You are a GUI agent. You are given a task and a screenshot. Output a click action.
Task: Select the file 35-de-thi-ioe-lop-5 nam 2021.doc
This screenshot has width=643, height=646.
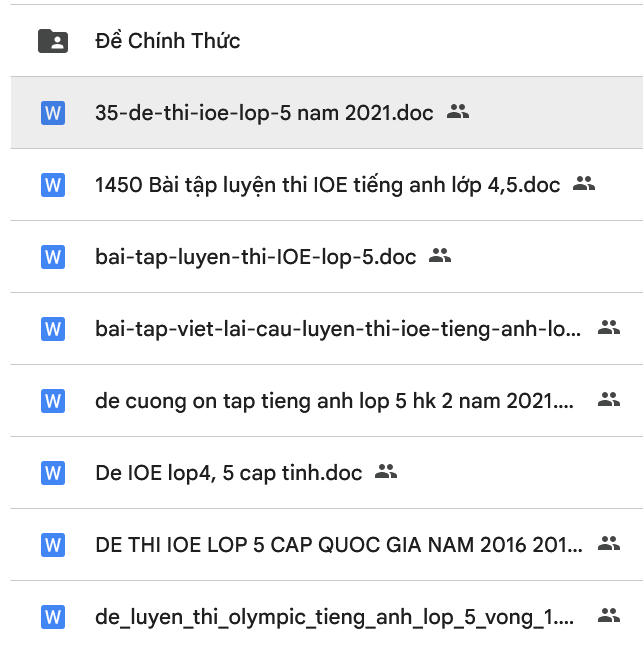(264, 113)
